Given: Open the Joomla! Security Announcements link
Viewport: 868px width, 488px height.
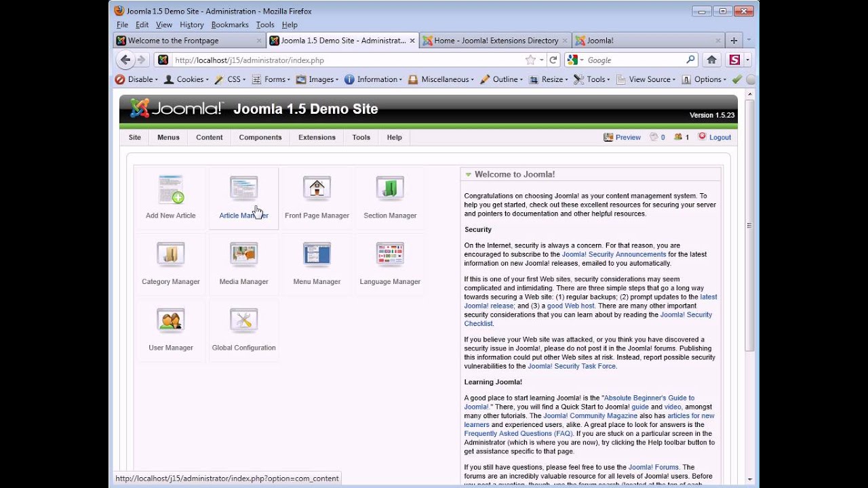Looking at the screenshot, I should tap(614, 254).
